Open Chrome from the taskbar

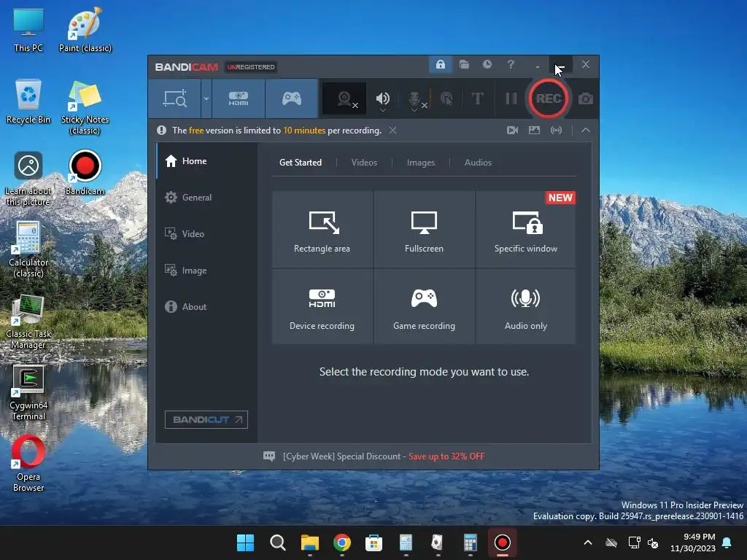pyautogui.click(x=341, y=542)
